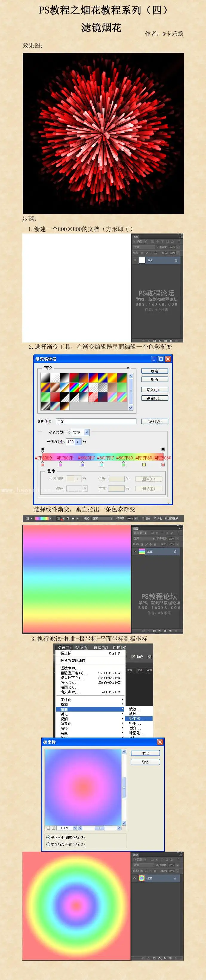Screen dimensions: 206x980
Task: Select the angle gradient type icon
Action: pos(68,518)
